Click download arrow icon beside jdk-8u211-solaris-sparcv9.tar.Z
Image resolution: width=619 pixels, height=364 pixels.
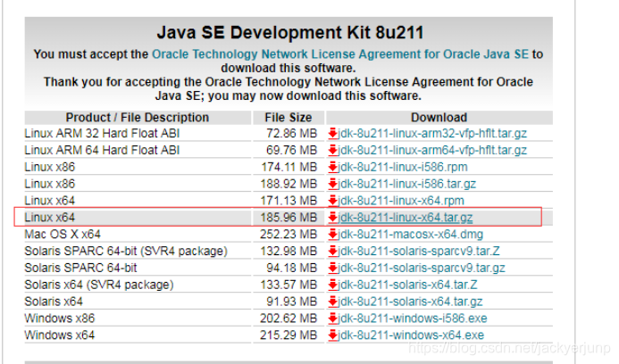333,252
